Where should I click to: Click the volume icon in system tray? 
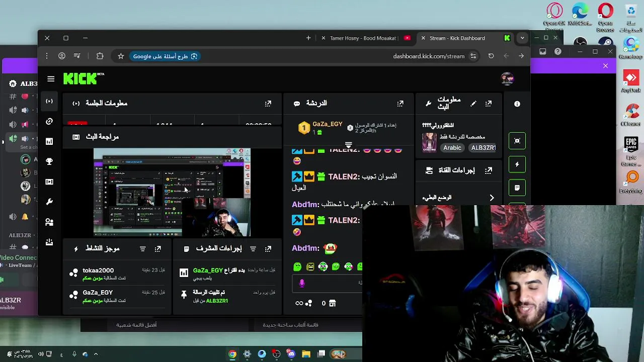[41, 354]
